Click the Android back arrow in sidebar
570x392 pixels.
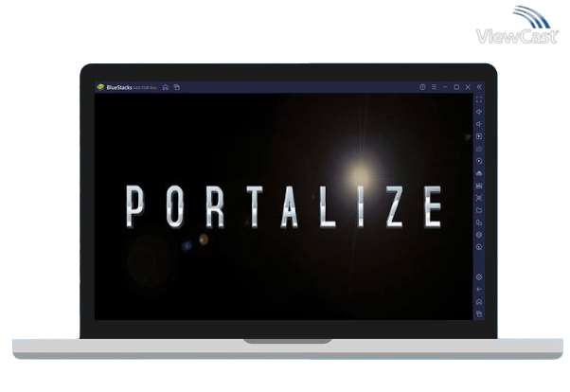(479, 290)
